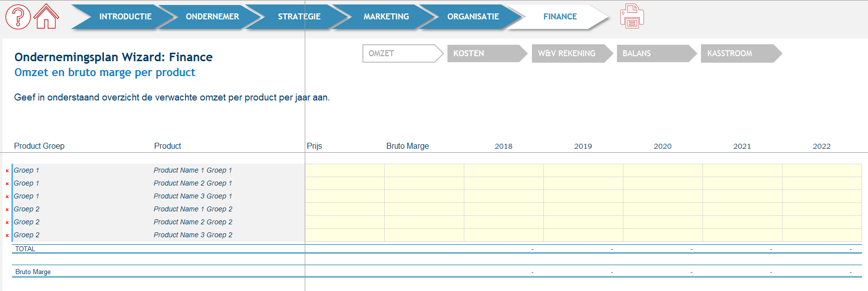The image size is (868, 291).
Task: Click 'Product Name 2 Groep 2' text
Action: click(193, 222)
